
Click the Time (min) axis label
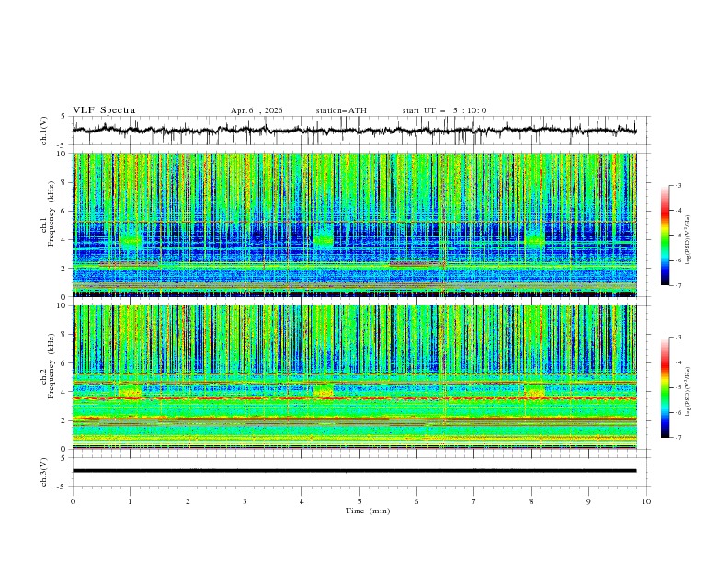(368, 511)
